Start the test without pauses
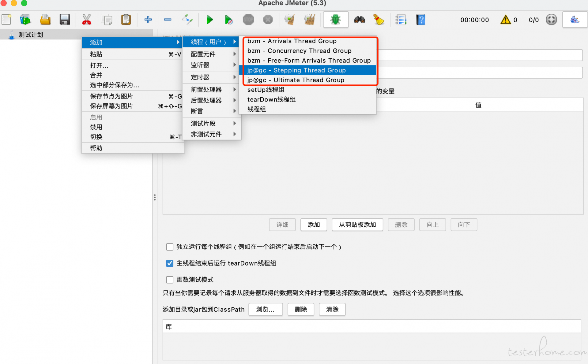 (228, 20)
